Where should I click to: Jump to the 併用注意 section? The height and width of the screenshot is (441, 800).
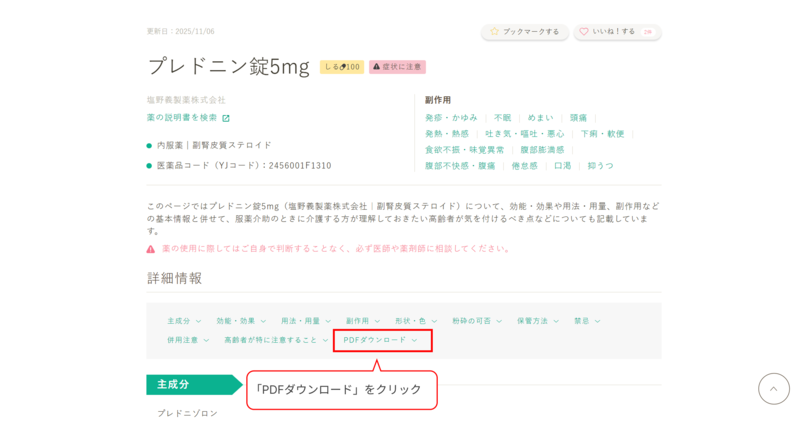(x=188, y=340)
